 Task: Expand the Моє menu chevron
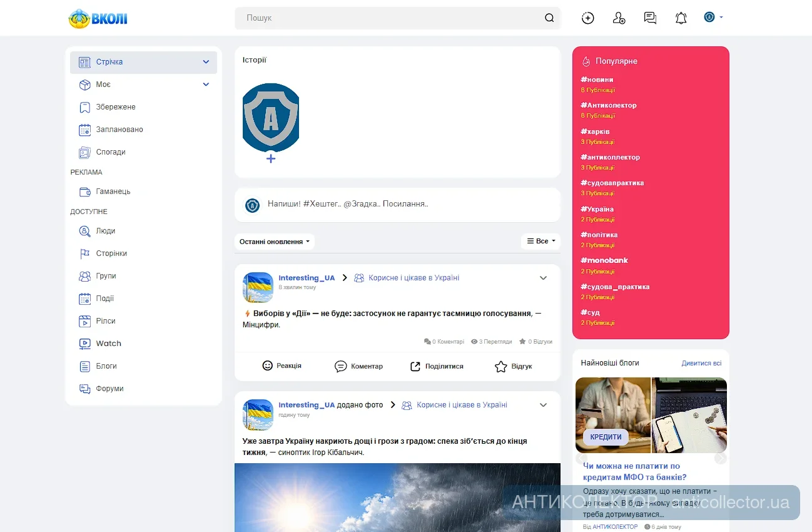pyautogui.click(x=206, y=84)
